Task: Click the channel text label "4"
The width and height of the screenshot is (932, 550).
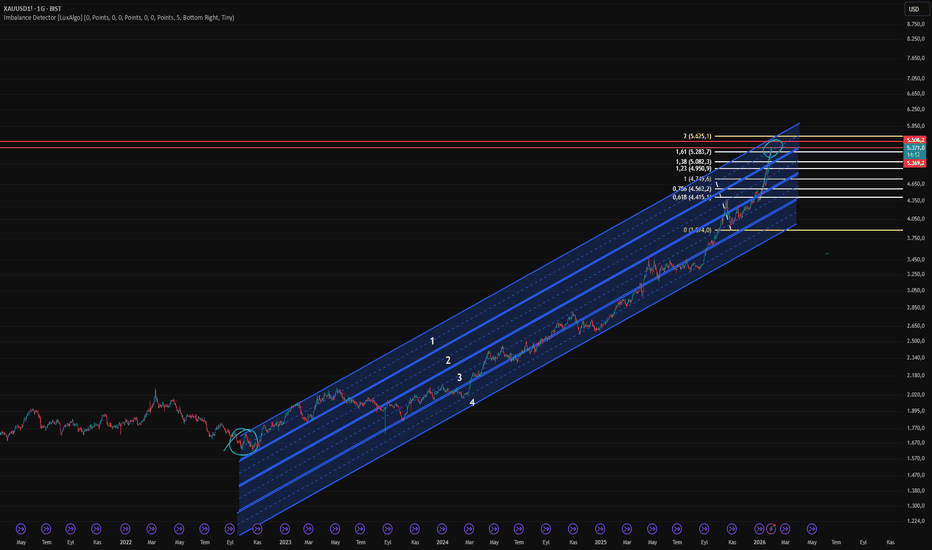Action: click(x=472, y=402)
